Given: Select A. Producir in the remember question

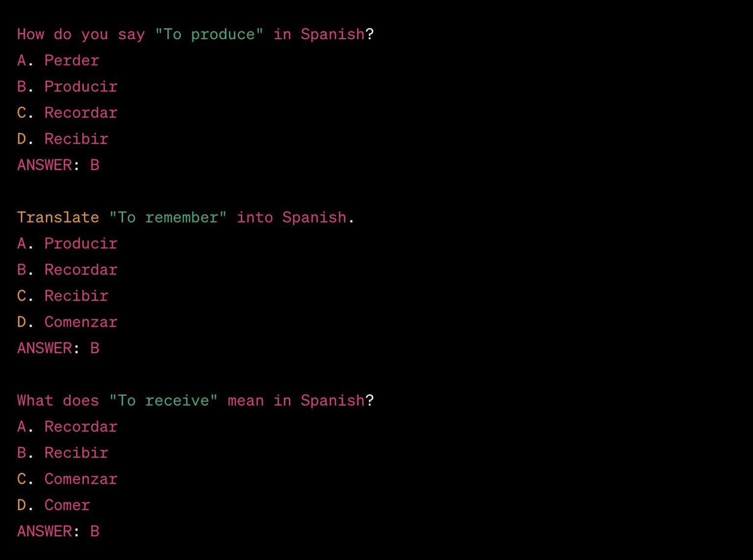Looking at the screenshot, I should tap(67, 243).
